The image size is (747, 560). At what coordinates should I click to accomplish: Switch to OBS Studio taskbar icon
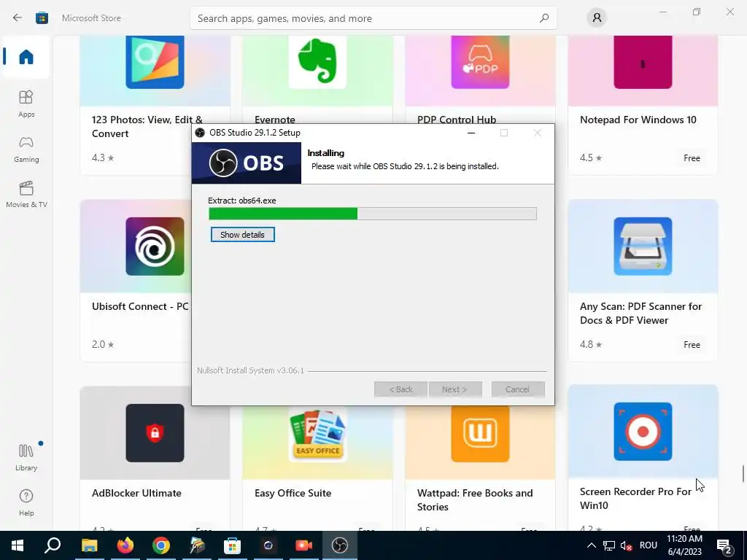340,545
